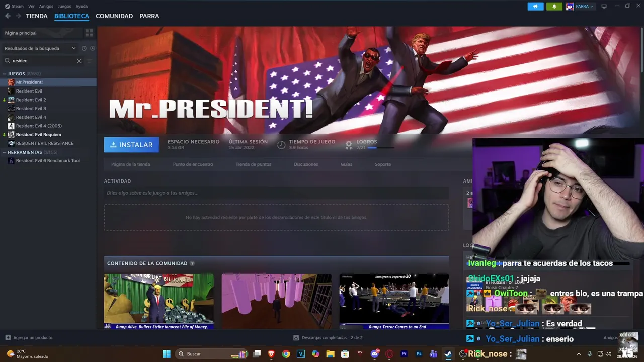
Task: Open File Explorer from taskbar
Action: pos(330,354)
